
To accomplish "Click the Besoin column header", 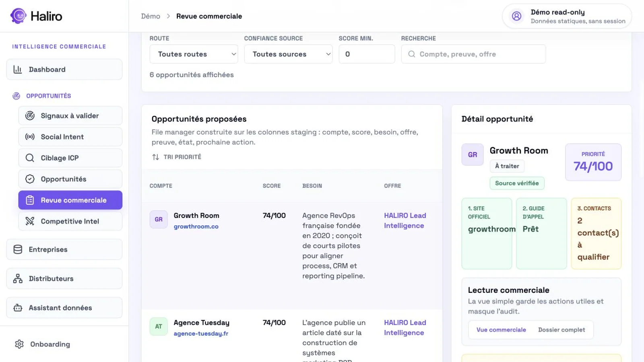I will (312, 186).
